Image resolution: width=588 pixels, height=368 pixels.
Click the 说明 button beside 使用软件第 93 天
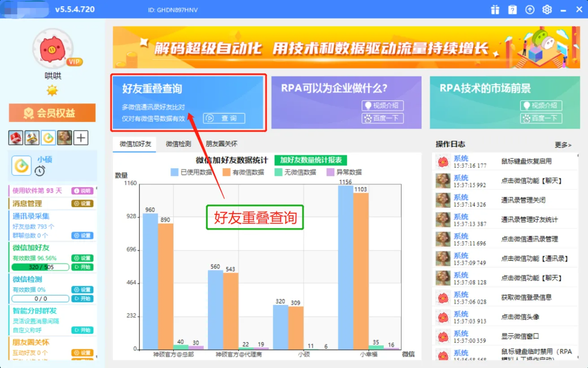82,191
